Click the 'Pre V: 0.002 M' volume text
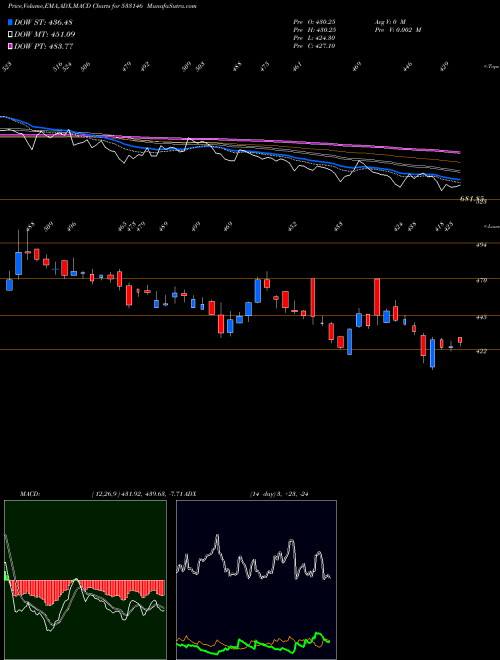Screen dimensions: 500x660 tap(398, 30)
